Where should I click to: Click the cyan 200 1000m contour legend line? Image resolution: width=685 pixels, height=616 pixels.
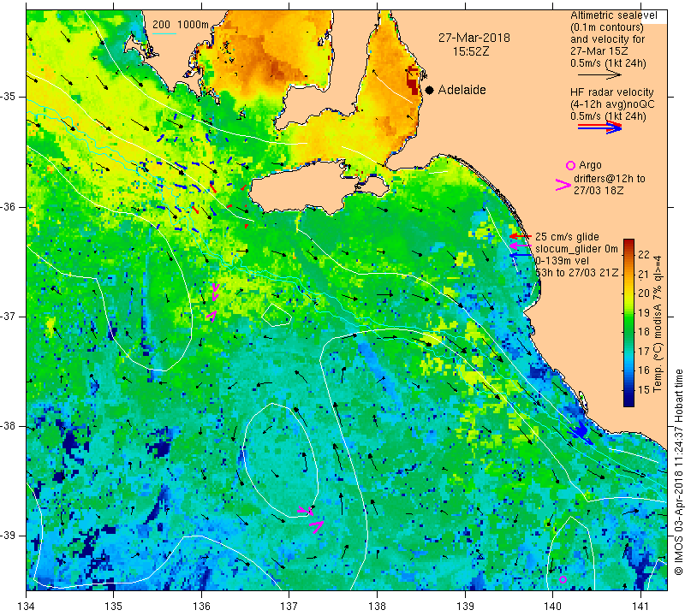[x=164, y=33]
